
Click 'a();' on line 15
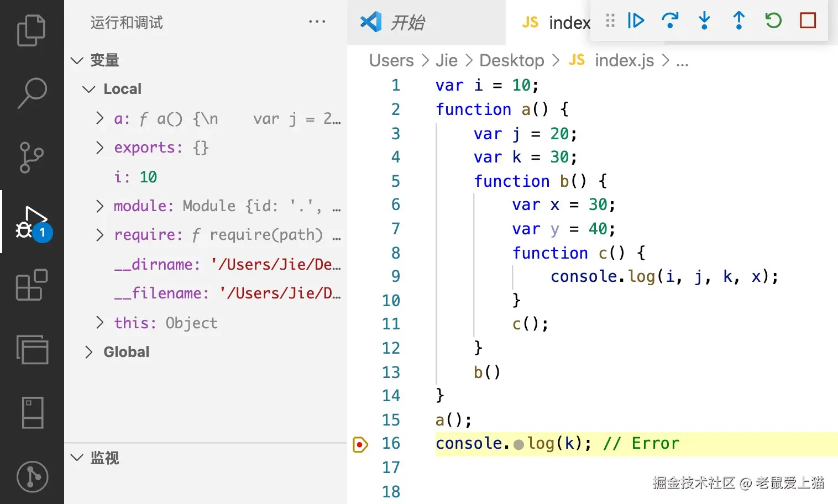(x=453, y=420)
